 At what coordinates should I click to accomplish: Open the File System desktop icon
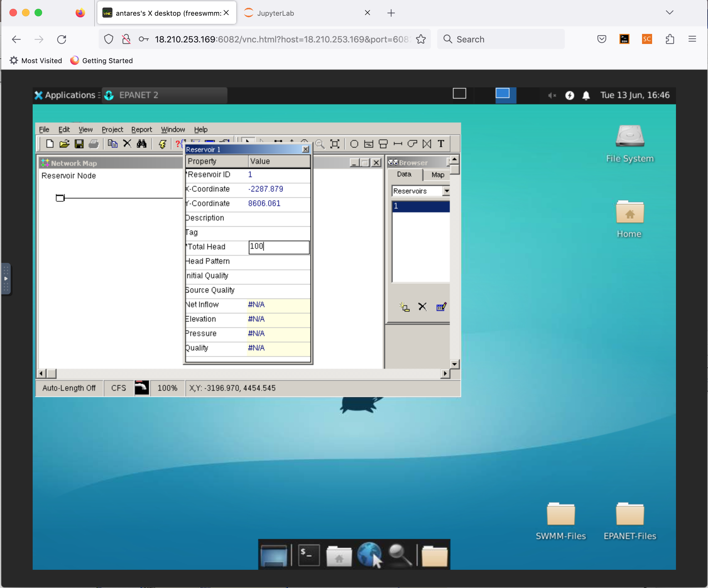click(629, 144)
